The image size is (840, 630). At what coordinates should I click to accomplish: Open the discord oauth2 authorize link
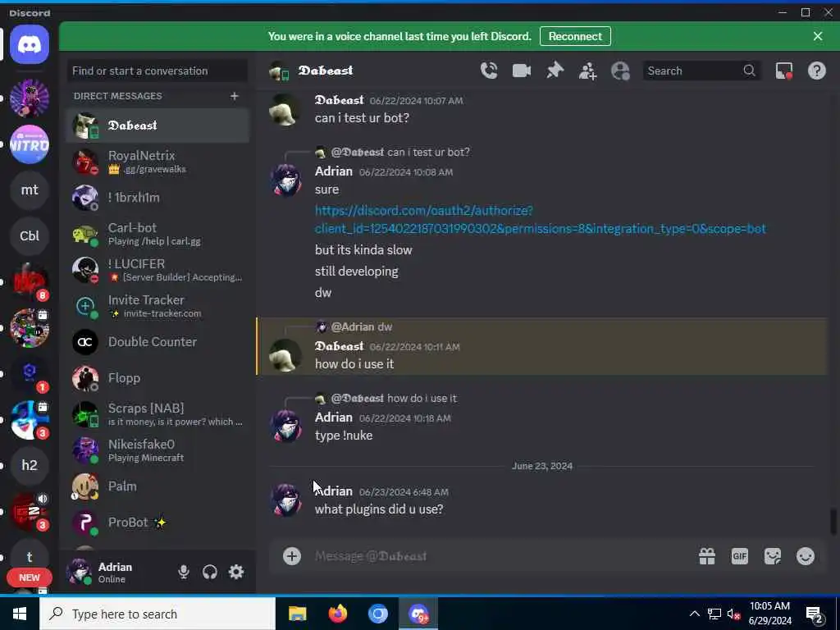click(x=540, y=220)
